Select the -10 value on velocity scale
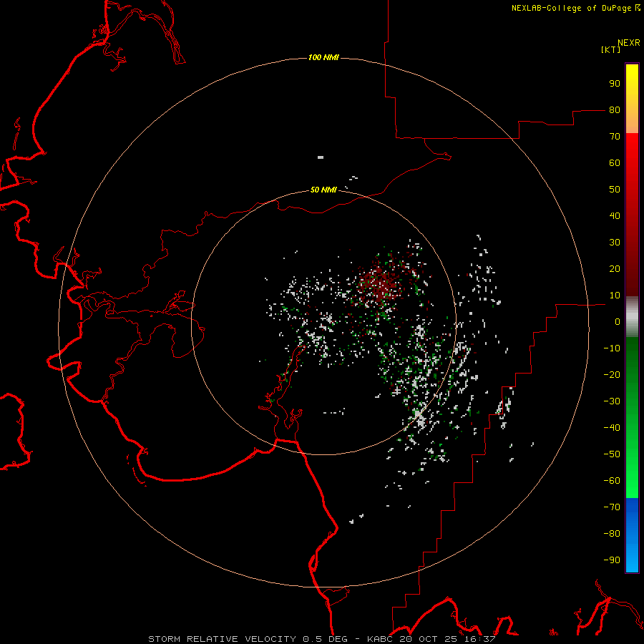Screen dimensions: 644x644 pyautogui.click(x=612, y=348)
